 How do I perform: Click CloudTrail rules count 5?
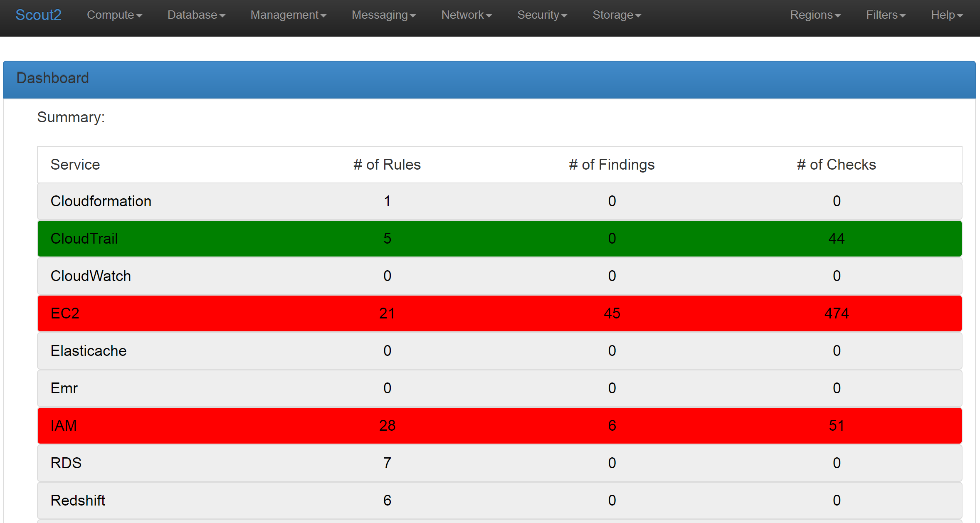387,239
